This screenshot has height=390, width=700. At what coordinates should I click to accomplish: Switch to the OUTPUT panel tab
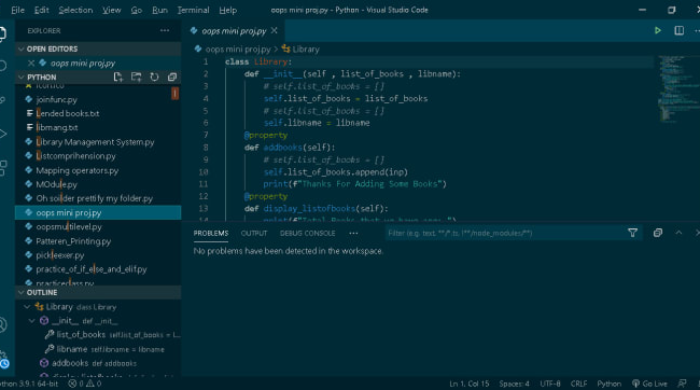[x=254, y=233]
